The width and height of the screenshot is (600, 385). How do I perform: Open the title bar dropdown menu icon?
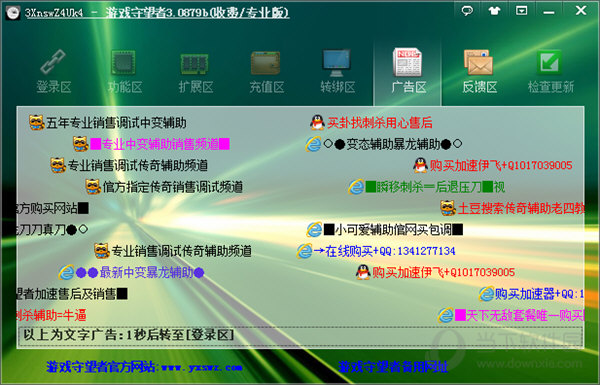coord(521,11)
